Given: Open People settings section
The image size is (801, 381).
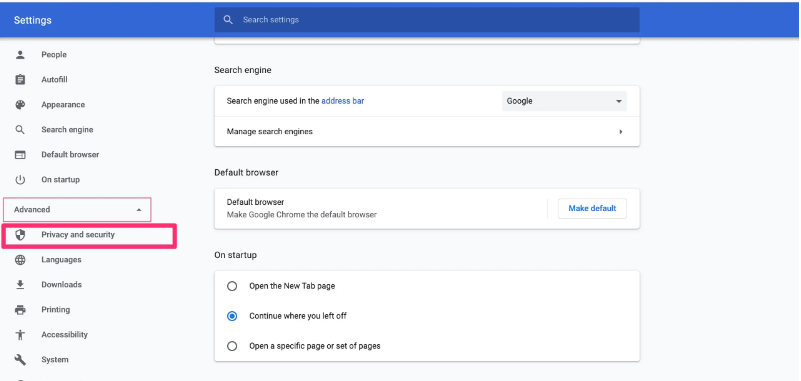Looking at the screenshot, I should click(x=54, y=55).
